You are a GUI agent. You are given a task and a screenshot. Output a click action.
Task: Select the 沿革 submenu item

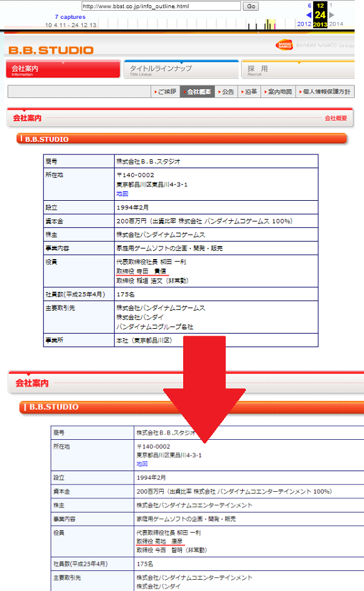[x=249, y=92]
